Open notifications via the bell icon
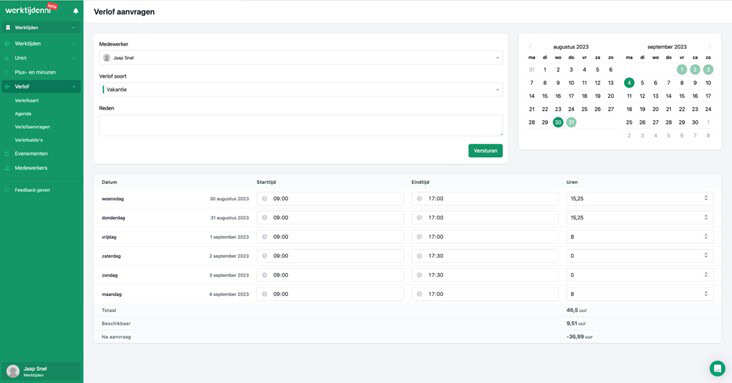 (76, 11)
